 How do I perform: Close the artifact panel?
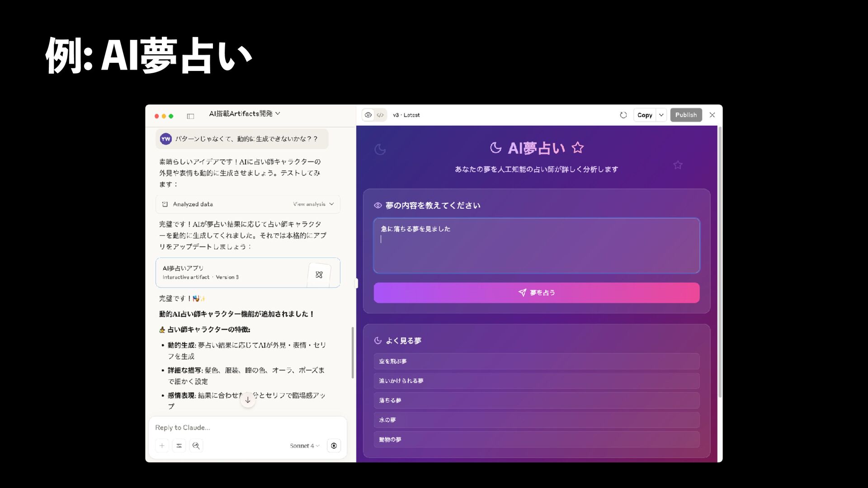tap(712, 115)
